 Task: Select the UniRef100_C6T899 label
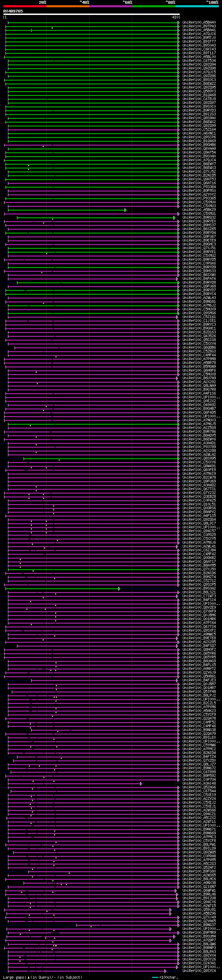[199, 772]
